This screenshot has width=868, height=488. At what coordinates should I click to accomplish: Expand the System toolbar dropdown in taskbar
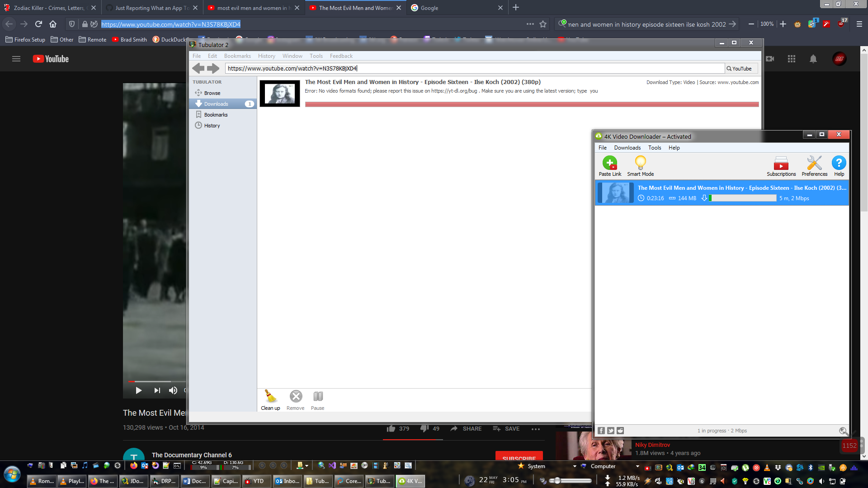click(x=575, y=466)
